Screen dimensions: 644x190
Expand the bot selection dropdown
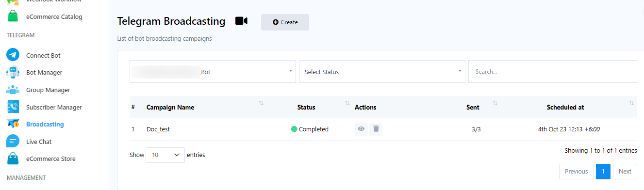pos(213,72)
